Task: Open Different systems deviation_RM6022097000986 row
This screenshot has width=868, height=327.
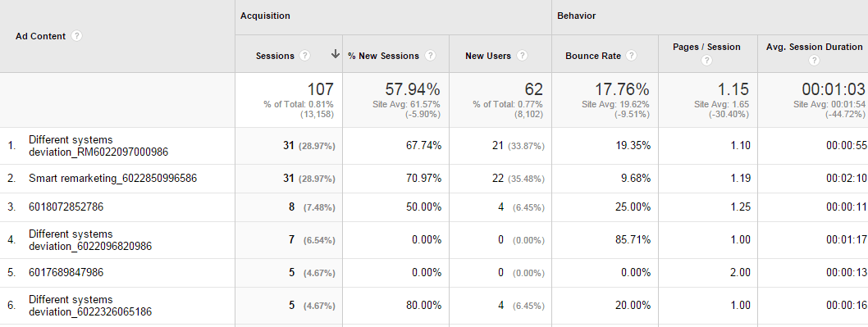Action: point(98,146)
